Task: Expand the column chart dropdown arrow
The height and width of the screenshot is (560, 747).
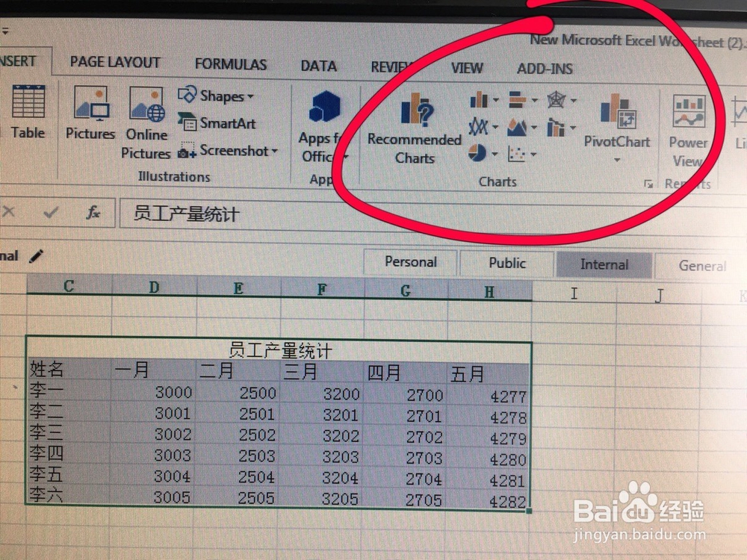Action: [496, 100]
